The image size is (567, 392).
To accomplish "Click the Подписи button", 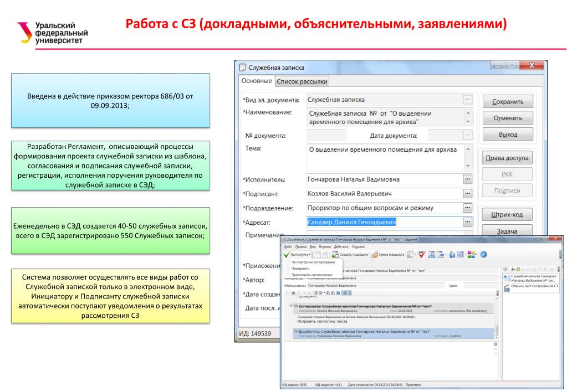I will 507,190.
